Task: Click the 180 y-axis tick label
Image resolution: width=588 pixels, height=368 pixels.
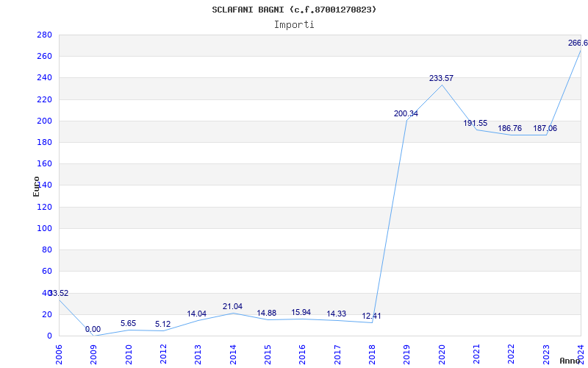Action: pos(44,142)
